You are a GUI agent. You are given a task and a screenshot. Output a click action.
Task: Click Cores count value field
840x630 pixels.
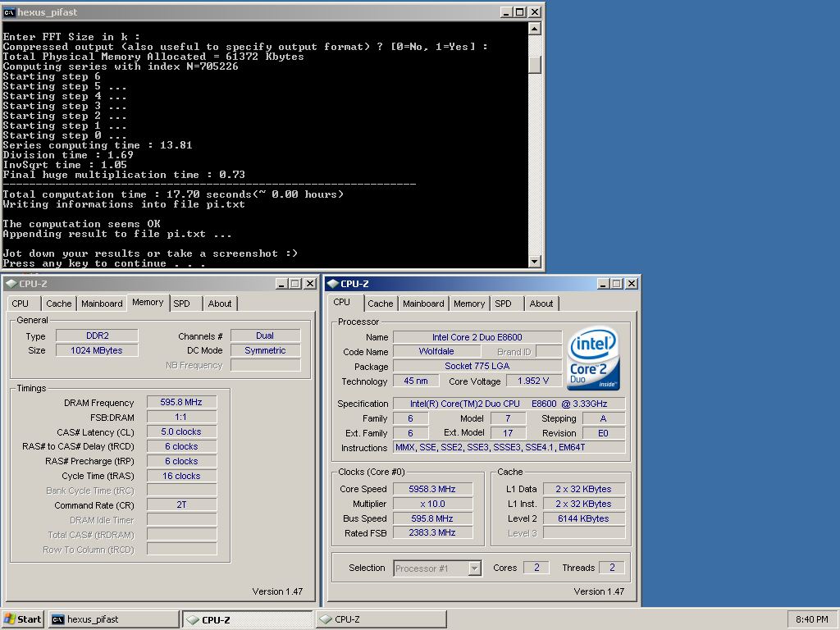[536, 568]
